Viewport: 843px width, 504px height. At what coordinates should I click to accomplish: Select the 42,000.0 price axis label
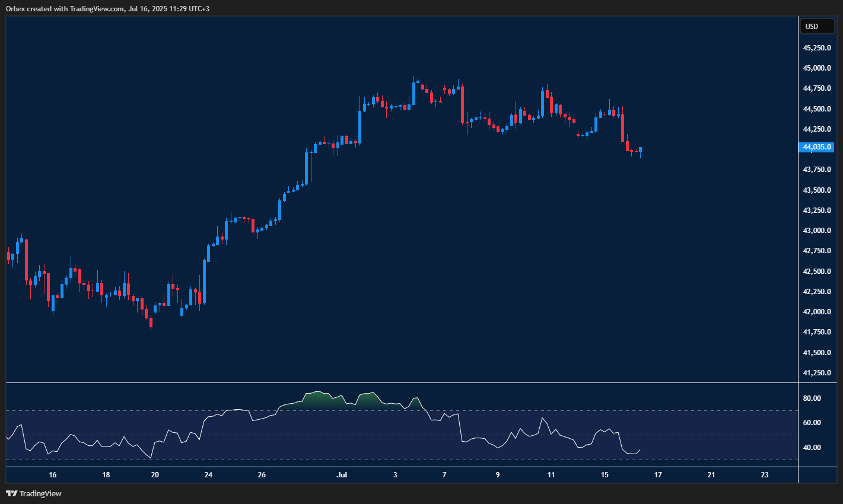pyautogui.click(x=816, y=312)
